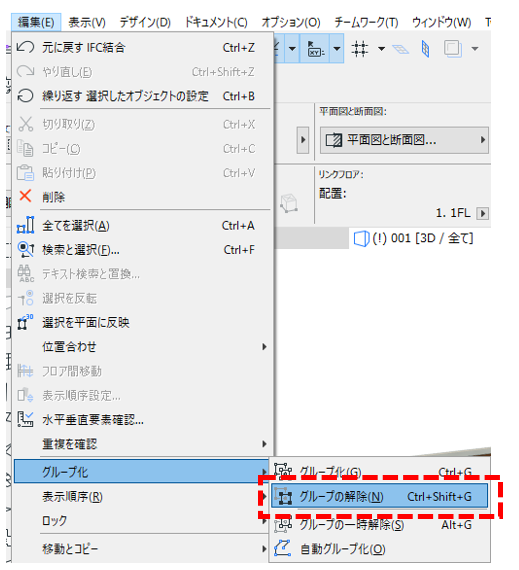
Task: Click the red X delete icon
Action: point(25,196)
